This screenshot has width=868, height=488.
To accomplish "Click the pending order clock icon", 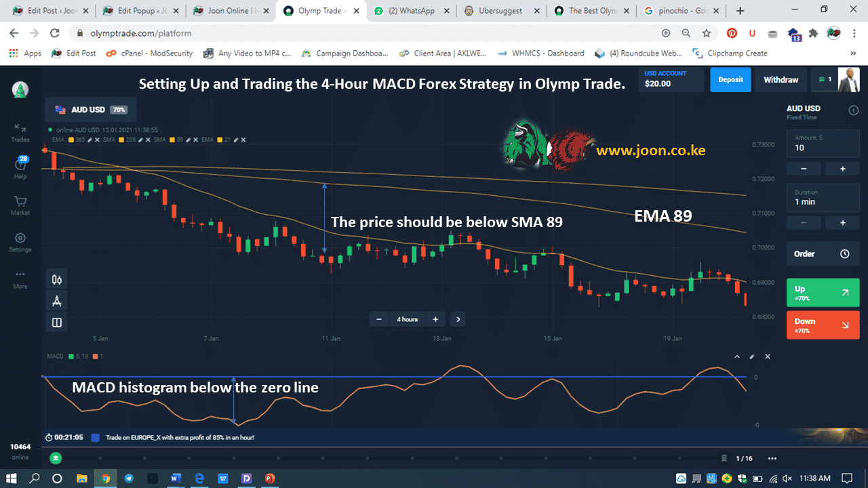I will pyautogui.click(x=845, y=254).
